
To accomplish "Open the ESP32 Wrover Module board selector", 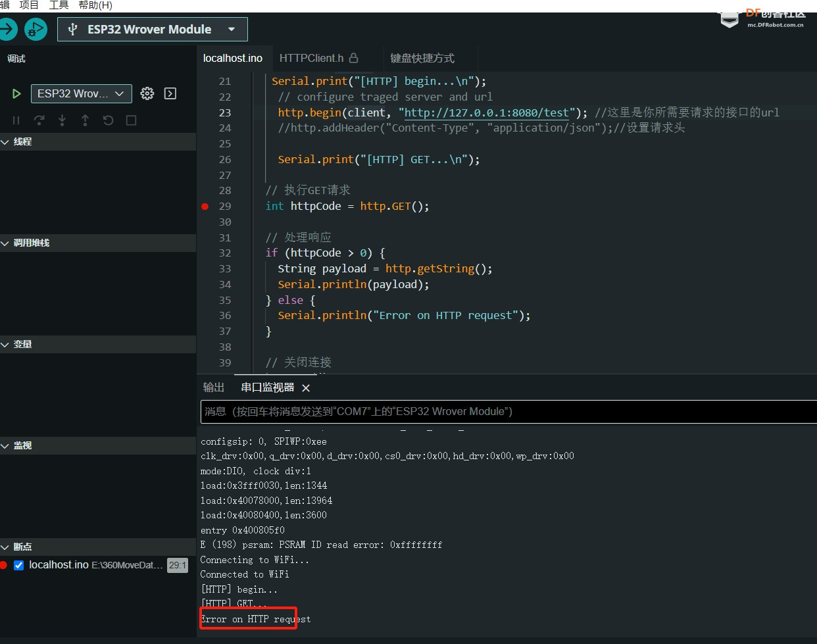I will pos(153,29).
